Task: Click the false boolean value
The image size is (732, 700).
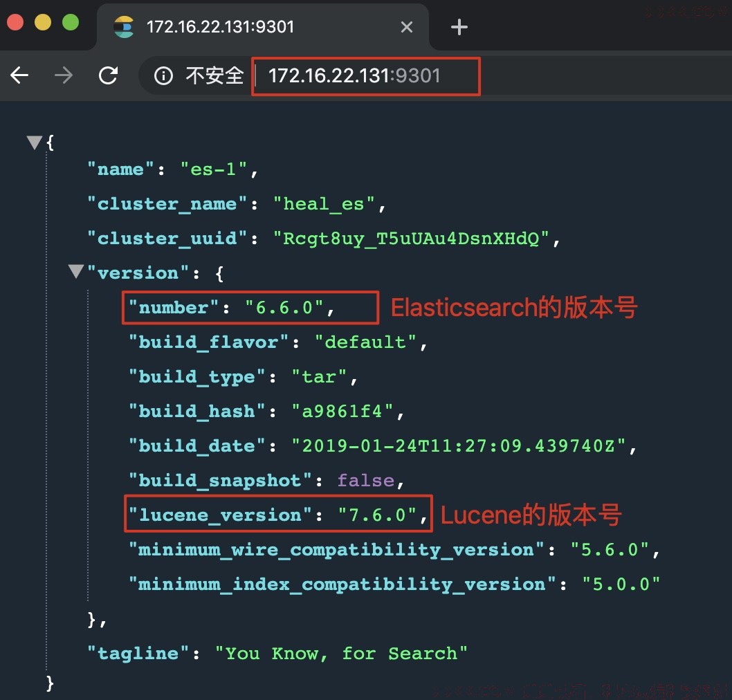Action: pyautogui.click(x=366, y=480)
